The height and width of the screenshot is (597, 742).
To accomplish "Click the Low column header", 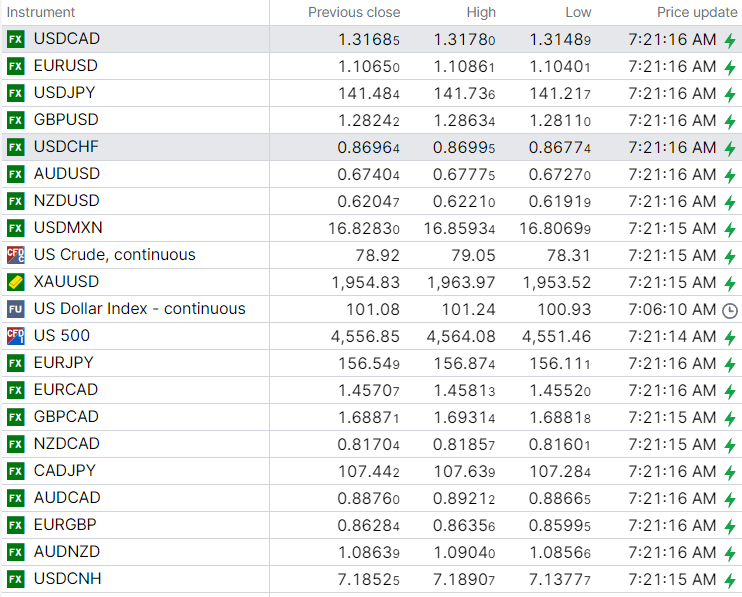I will 577,12.
